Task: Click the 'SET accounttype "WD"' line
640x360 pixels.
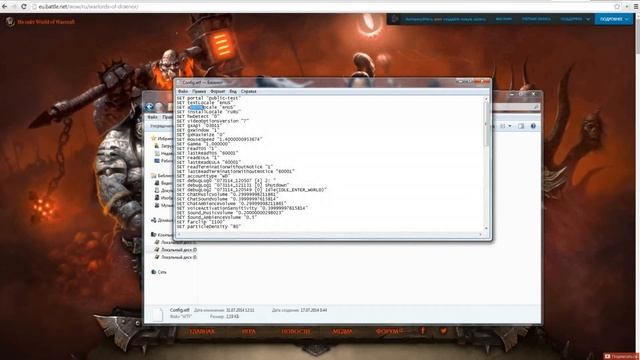Action: point(202,176)
